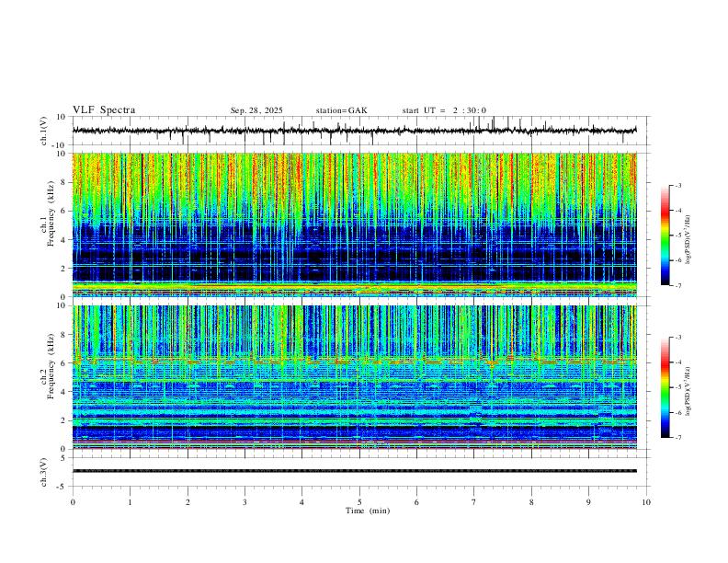
Task: Click the VLF Spectra plot title
Action: point(105,110)
